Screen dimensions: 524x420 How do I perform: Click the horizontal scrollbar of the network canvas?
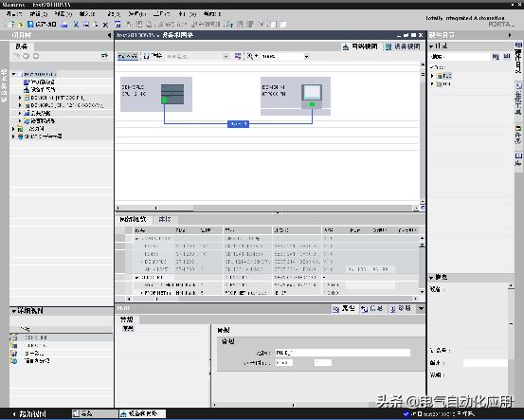(266, 208)
